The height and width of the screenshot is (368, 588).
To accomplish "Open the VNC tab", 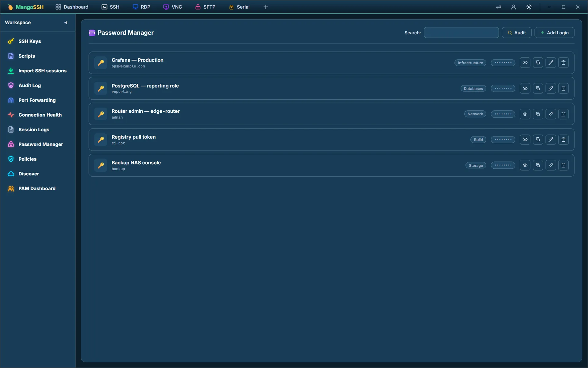I will tap(173, 7).
